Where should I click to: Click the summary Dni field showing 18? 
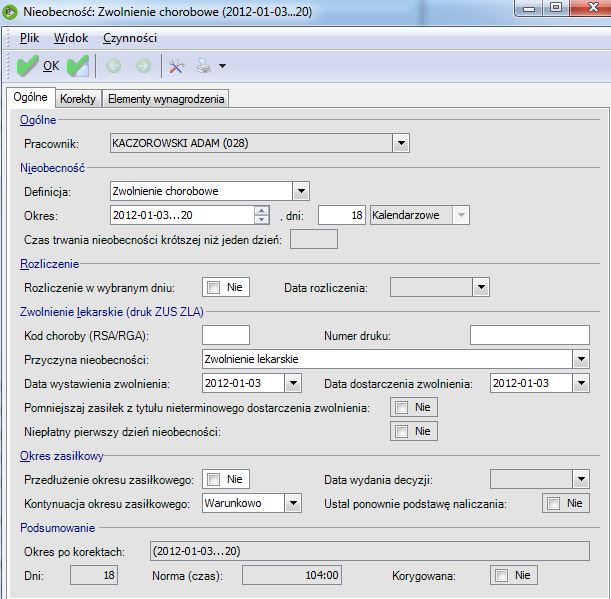click(94, 575)
